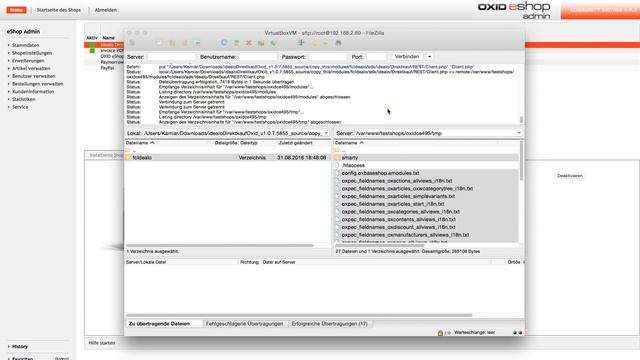Image resolution: width=640 pixels, height=360 pixels.
Task: Expand Artikel verwalten menu entry
Action: pyautogui.click(x=31, y=69)
